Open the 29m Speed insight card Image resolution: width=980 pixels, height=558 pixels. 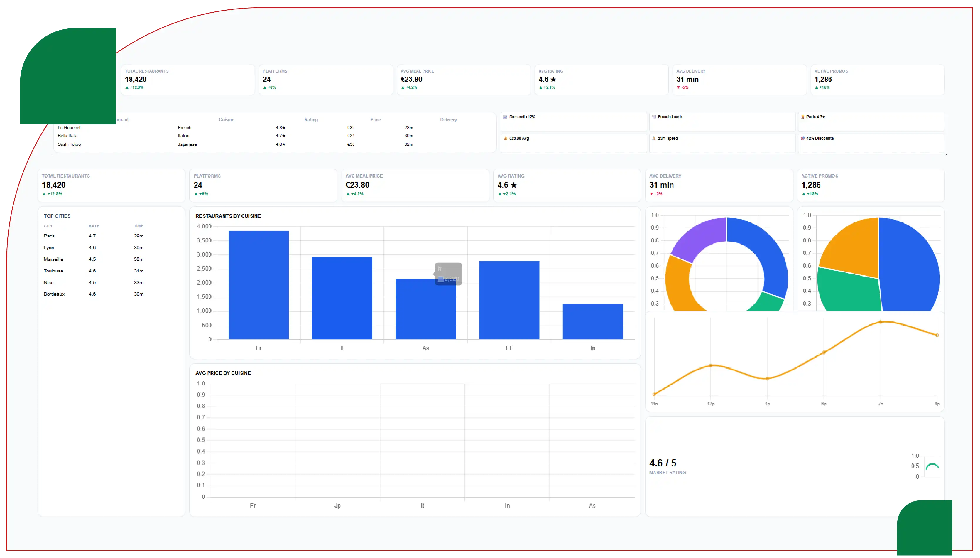[x=722, y=143]
